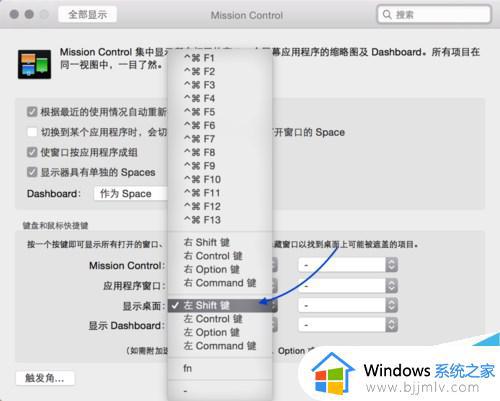Choose ^⌘ F12 from the shortcut menu
The width and height of the screenshot is (500, 401).
coord(220,206)
